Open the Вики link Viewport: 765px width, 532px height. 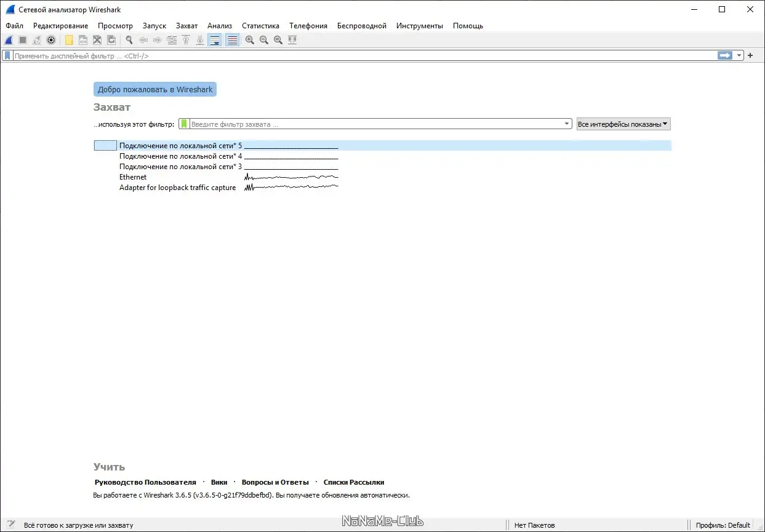click(x=219, y=482)
